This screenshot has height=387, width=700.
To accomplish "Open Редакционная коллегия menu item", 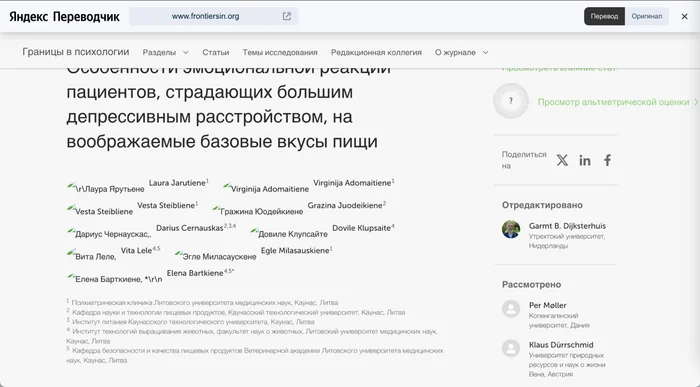I will [376, 52].
